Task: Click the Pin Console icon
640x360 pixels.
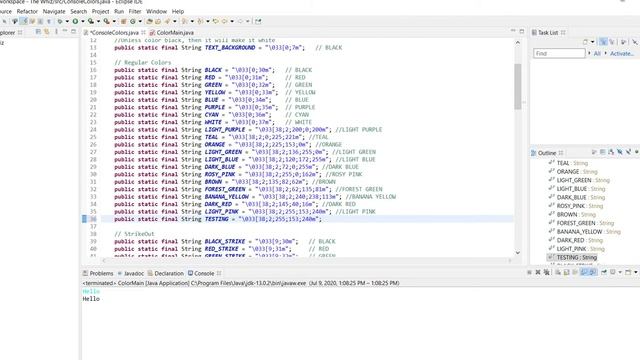Action: coord(604,272)
